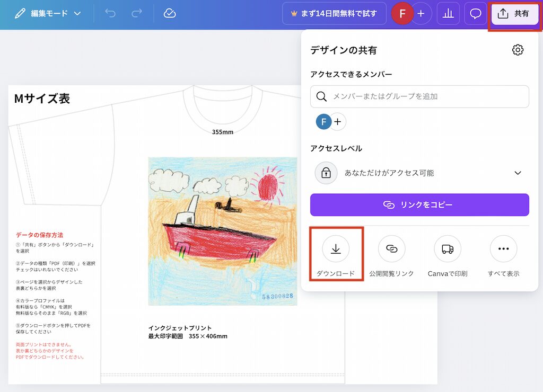543x392 pixels.
Task: Click the 共有 share button
Action: click(x=514, y=13)
